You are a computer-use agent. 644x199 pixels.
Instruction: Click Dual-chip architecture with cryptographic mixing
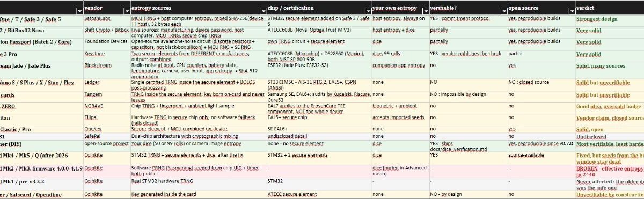[x=199, y=137]
